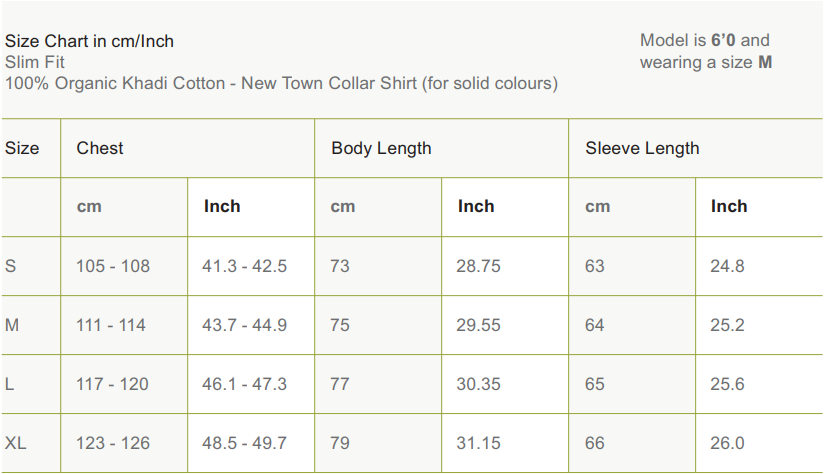825x474 pixels.
Task: Select the S size row label
Action: [x=11, y=266]
